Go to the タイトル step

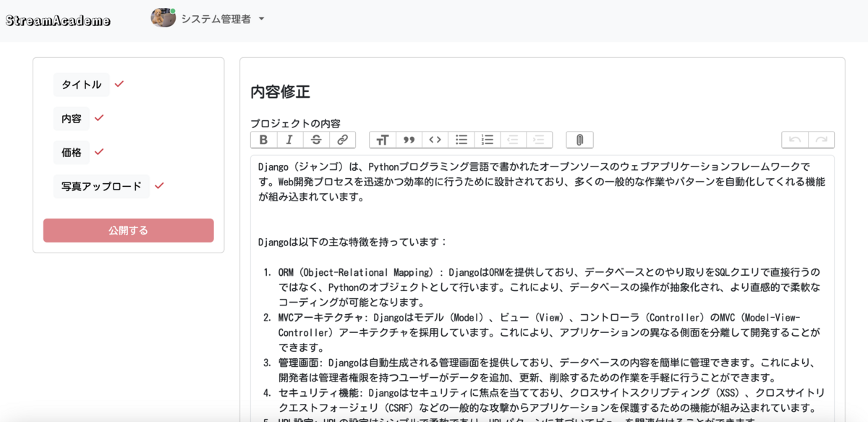click(82, 85)
